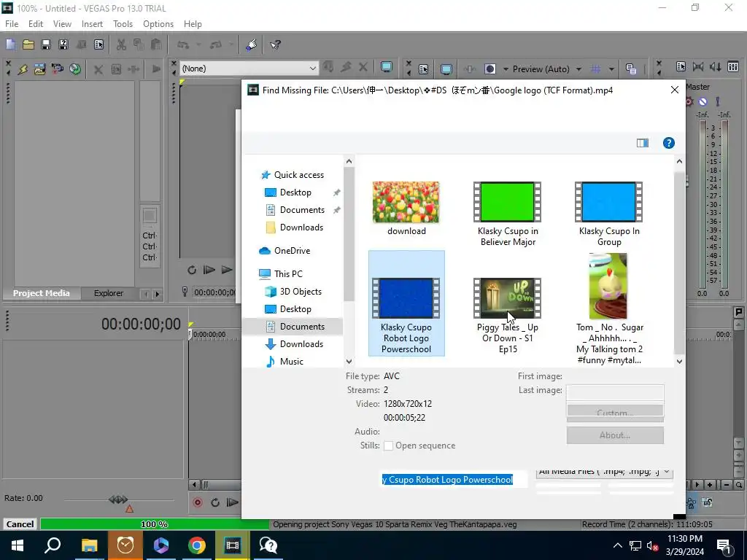Click the Overlays grid icon
747x560 pixels.
[595, 69]
